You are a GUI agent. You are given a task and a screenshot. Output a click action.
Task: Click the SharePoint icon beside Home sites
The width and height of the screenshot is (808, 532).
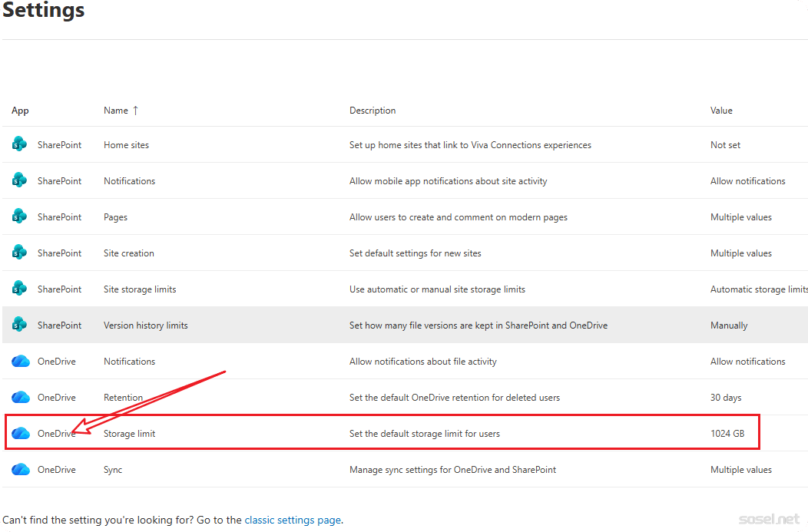[20, 144]
